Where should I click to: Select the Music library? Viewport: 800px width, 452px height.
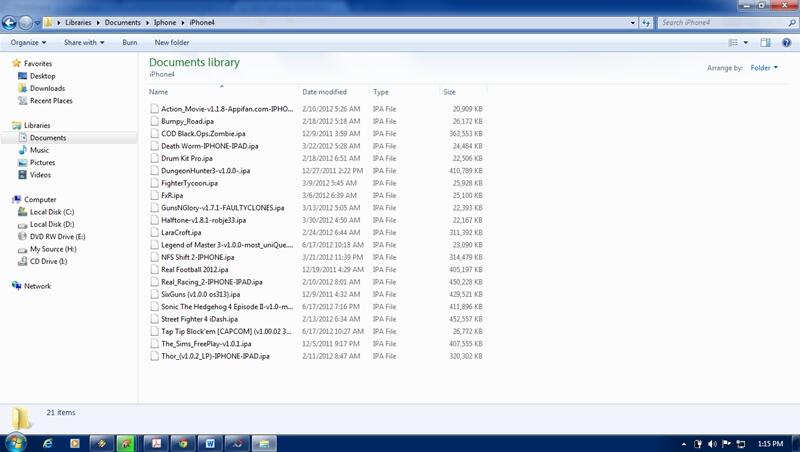point(39,150)
